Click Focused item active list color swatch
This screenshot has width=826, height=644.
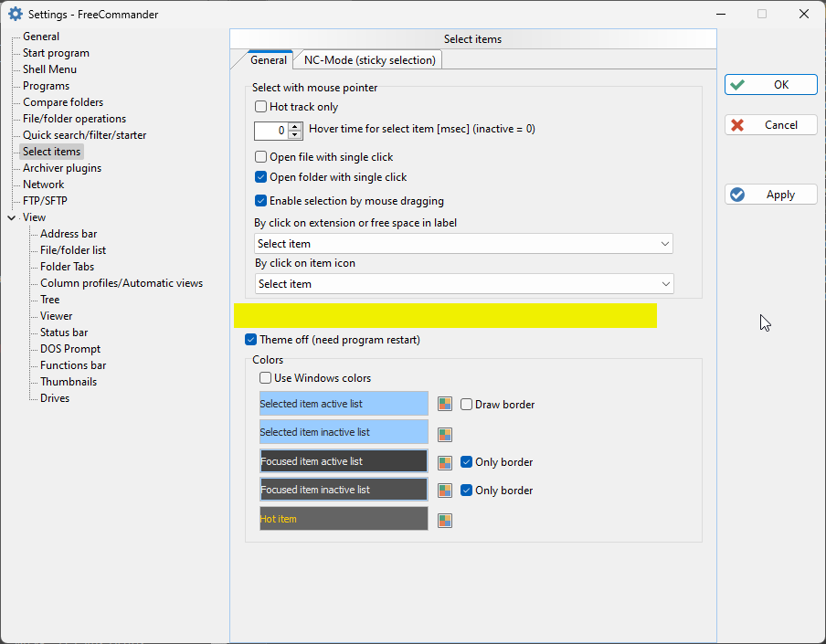[344, 461]
